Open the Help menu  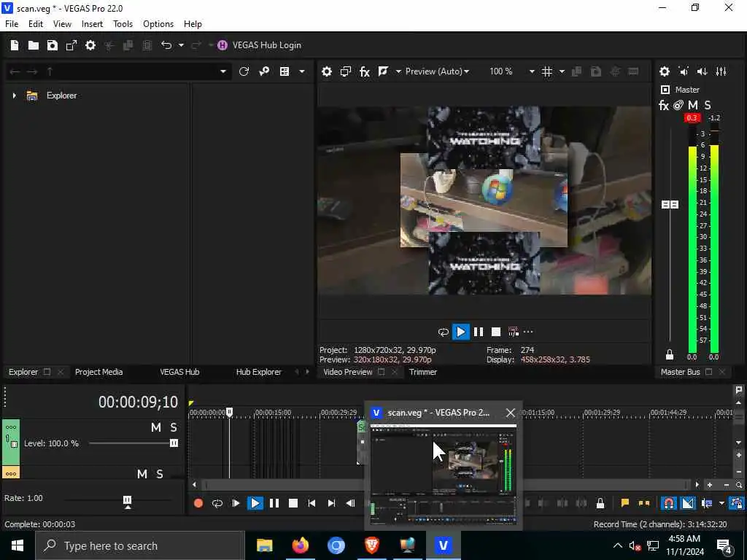coord(193,24)
